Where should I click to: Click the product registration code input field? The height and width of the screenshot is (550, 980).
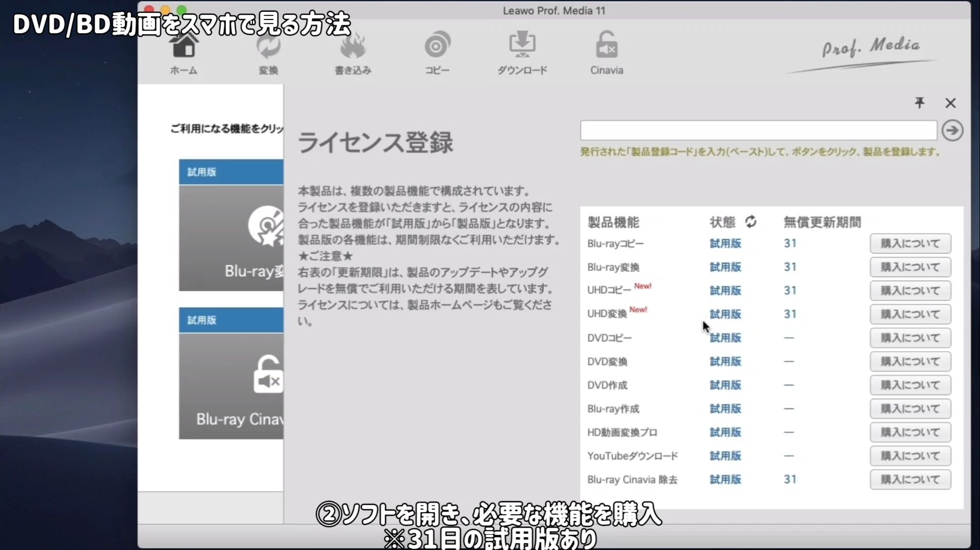tap(758, 131)
